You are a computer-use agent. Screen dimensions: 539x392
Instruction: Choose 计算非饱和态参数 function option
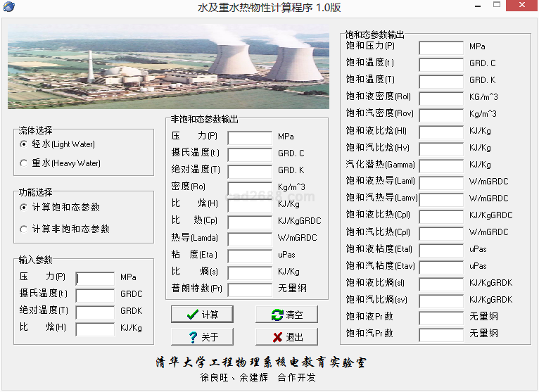24,229
